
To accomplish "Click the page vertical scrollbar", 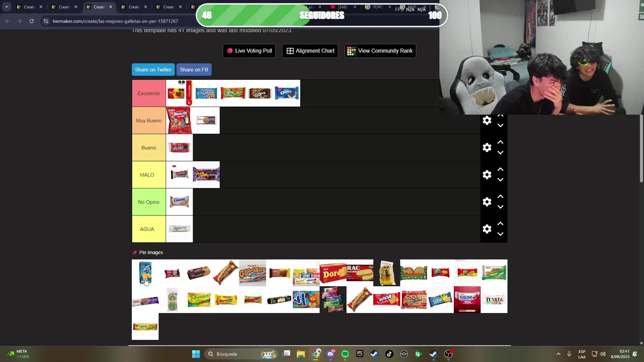I will tap(641, 148).
